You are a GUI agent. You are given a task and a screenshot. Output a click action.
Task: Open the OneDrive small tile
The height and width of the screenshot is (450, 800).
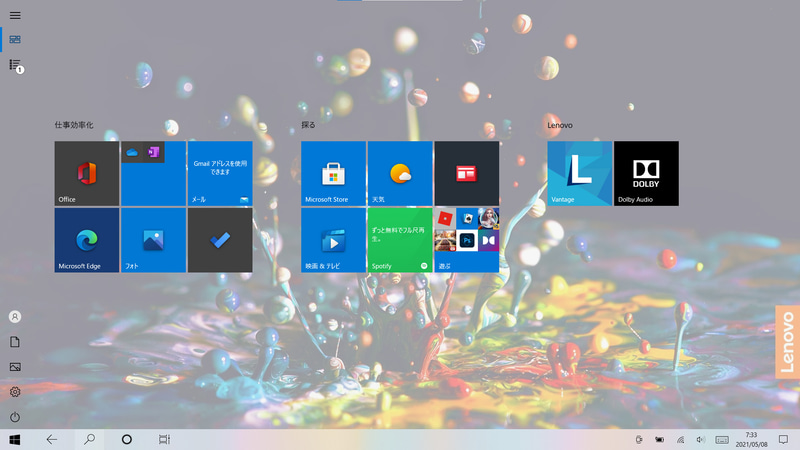click(132, 152)
